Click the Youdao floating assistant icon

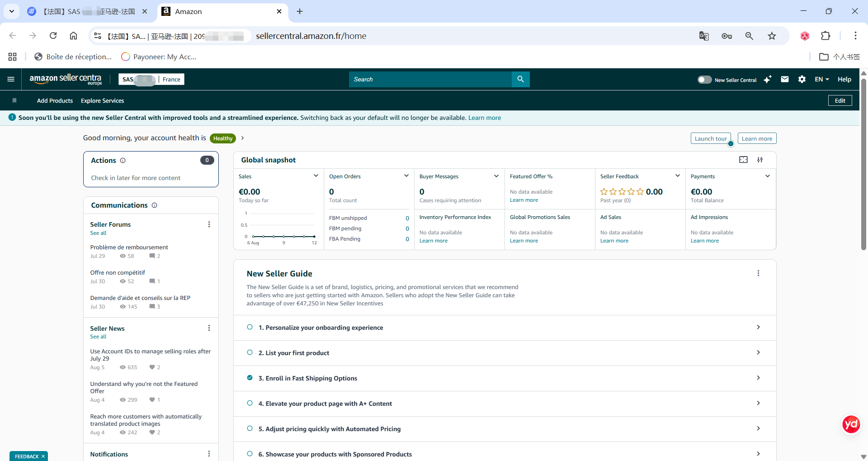(x=851, y=424)
